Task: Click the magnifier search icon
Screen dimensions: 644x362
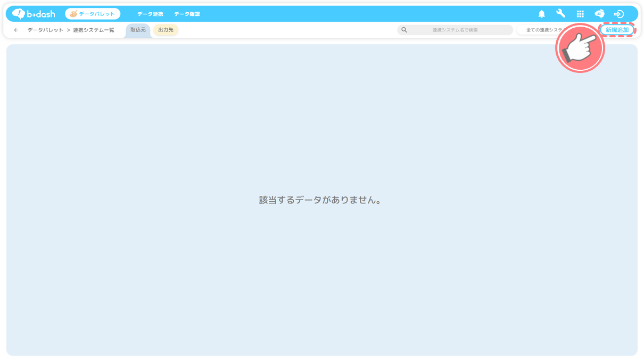Action: pyautogui.click(x=404, y=30)
